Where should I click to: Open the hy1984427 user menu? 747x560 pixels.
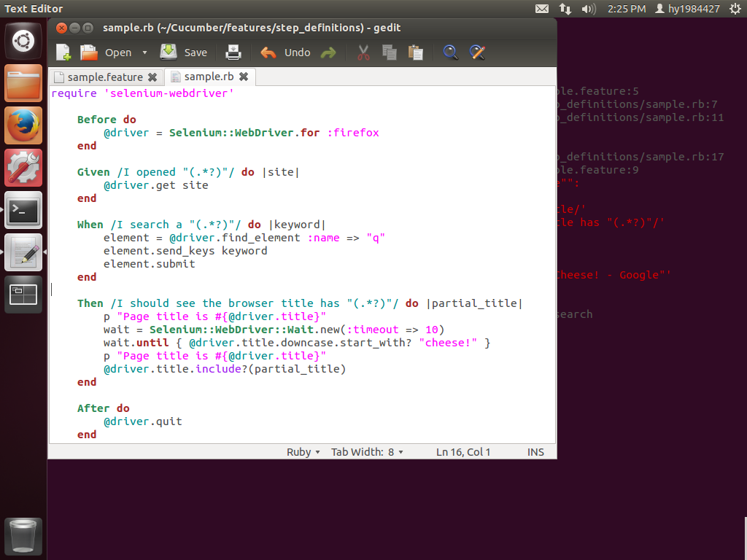click(687, 9)
